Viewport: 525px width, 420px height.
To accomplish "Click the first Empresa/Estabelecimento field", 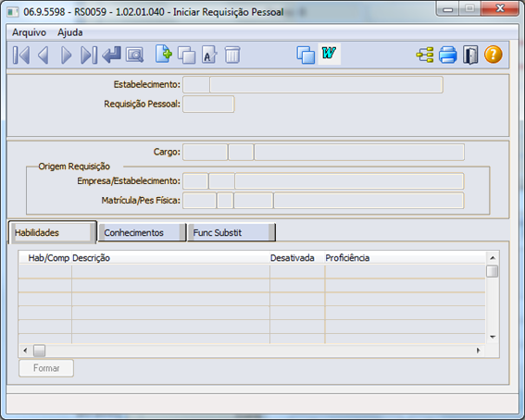I will pyautogui.click(x=195, y=181).
